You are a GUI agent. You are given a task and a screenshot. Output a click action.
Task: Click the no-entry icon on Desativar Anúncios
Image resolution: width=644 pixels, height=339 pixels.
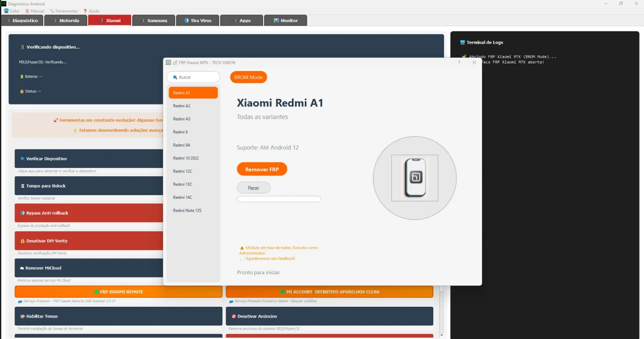[x=233, y=316]
